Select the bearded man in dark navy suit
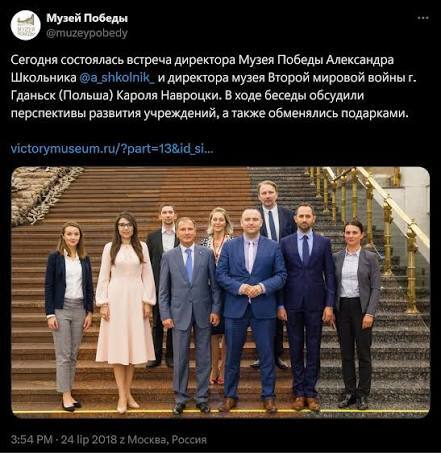 pyautogui.click(x=306, y=307)
